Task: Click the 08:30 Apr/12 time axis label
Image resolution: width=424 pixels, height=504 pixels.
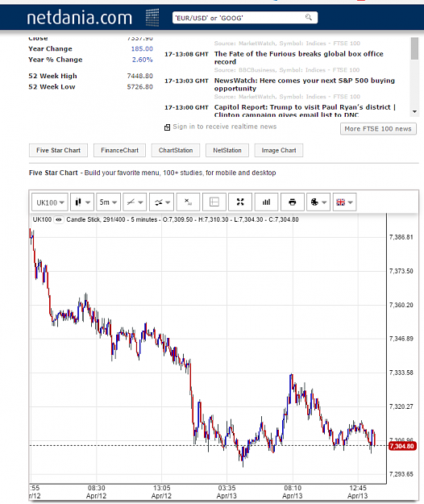Action: (x=97, y=492)
